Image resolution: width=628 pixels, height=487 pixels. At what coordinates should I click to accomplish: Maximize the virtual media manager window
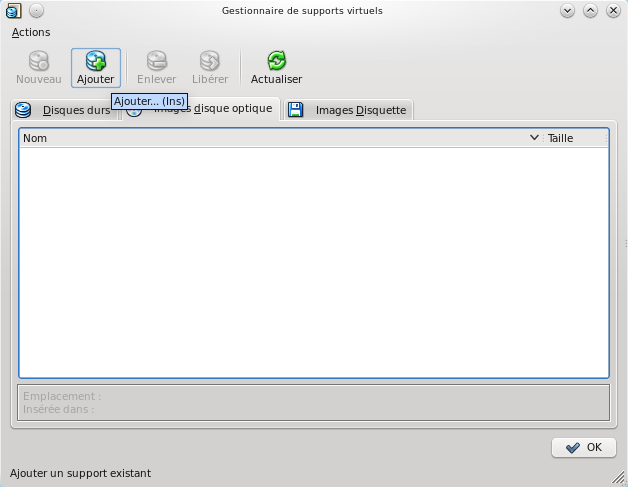click(590, 11)
